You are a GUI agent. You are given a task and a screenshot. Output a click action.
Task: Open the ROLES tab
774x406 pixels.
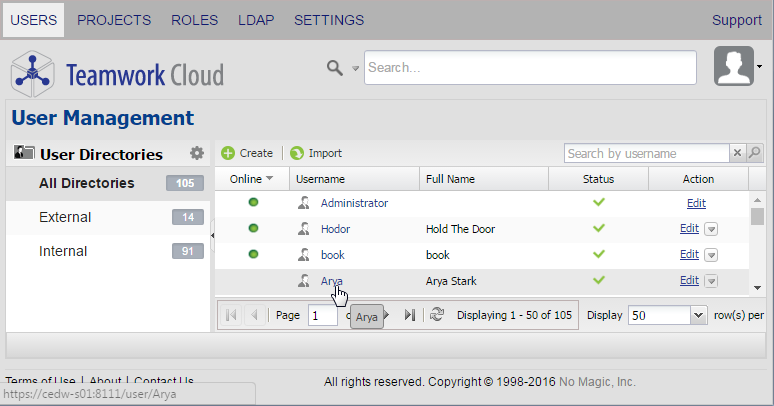194,20
